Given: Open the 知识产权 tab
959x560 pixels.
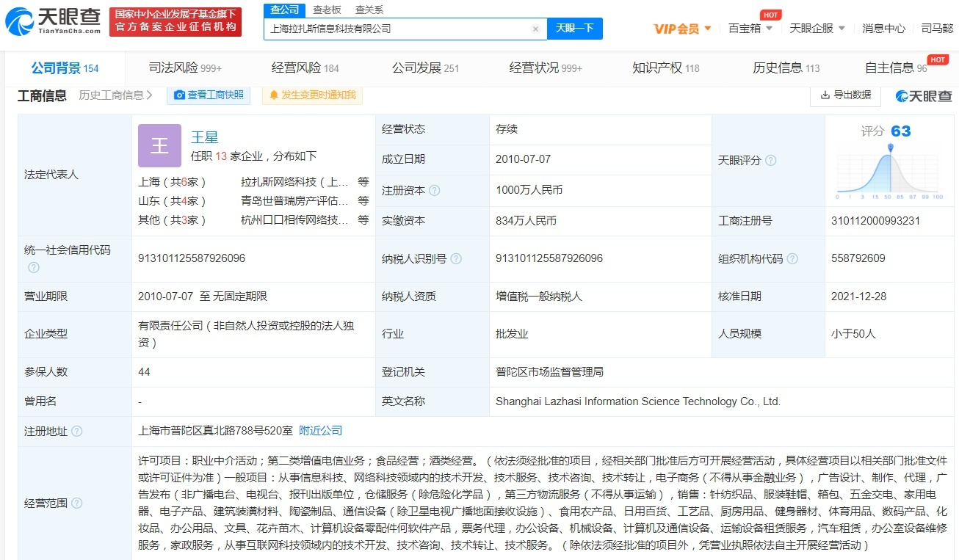Looking at the screenshot, I should click(x=666, y=68).
